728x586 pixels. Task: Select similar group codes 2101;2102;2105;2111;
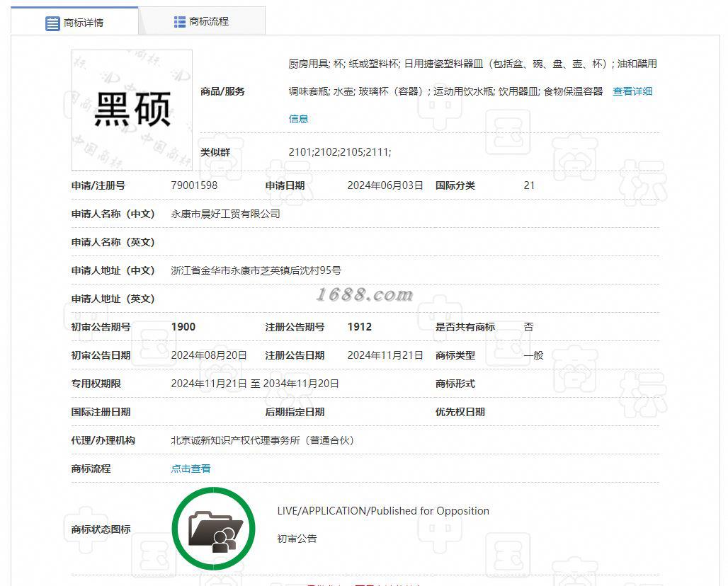(x=339, y=152)
